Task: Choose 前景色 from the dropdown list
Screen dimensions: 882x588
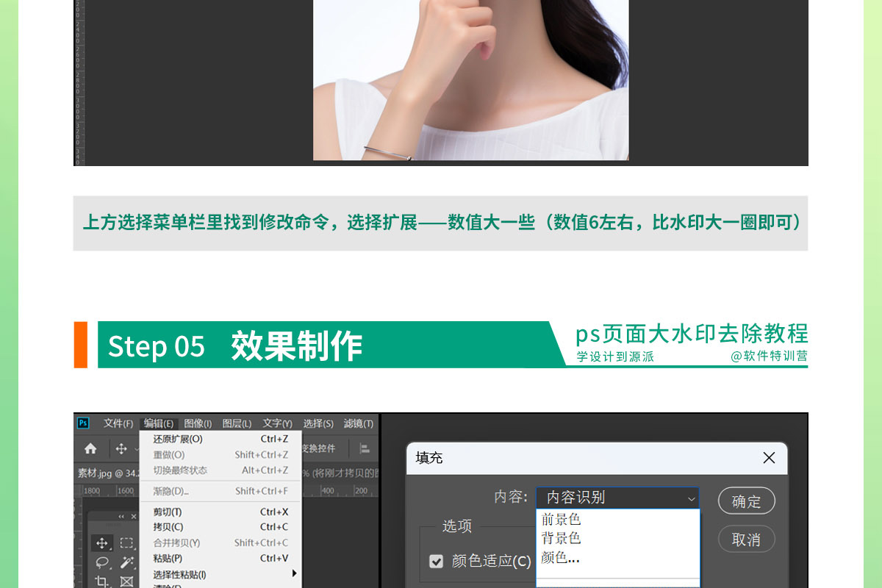Action: tap(561, 520)
